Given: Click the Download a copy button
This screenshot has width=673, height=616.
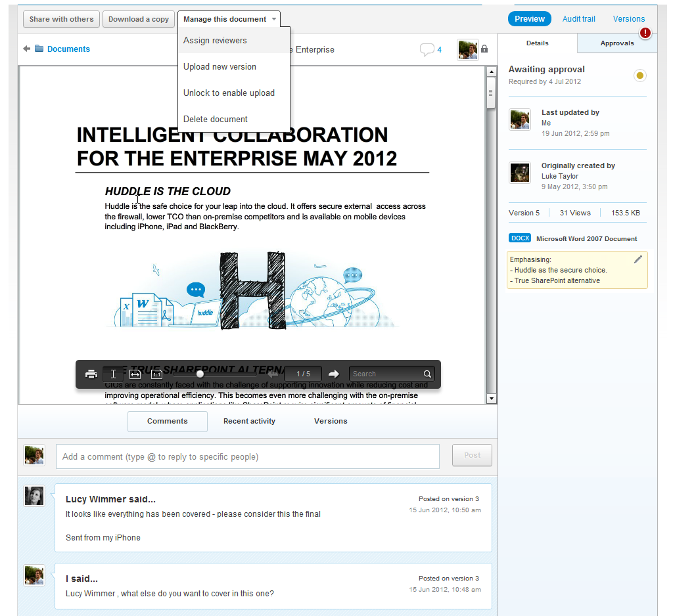Looking at the screenshot, I should pos(139,19).
